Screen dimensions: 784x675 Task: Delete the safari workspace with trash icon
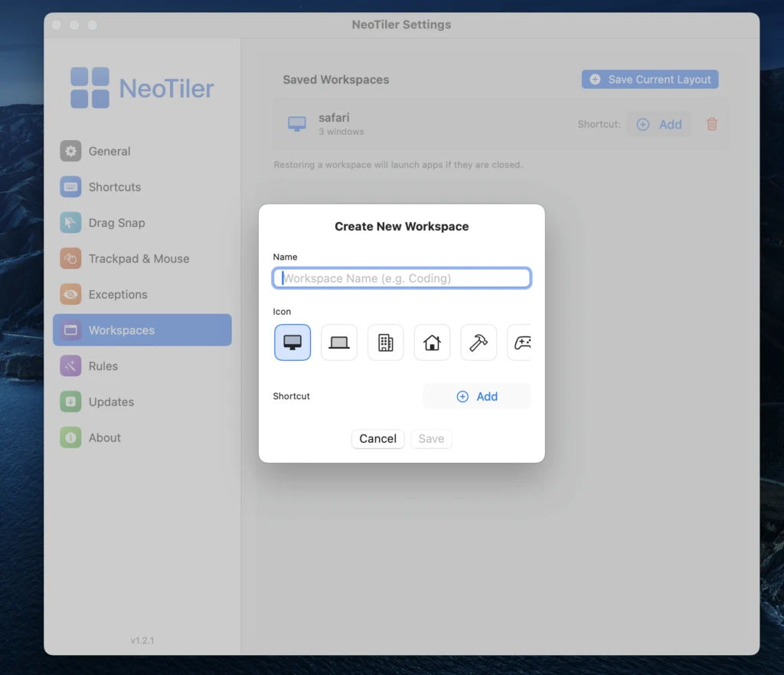pos(712,124)
